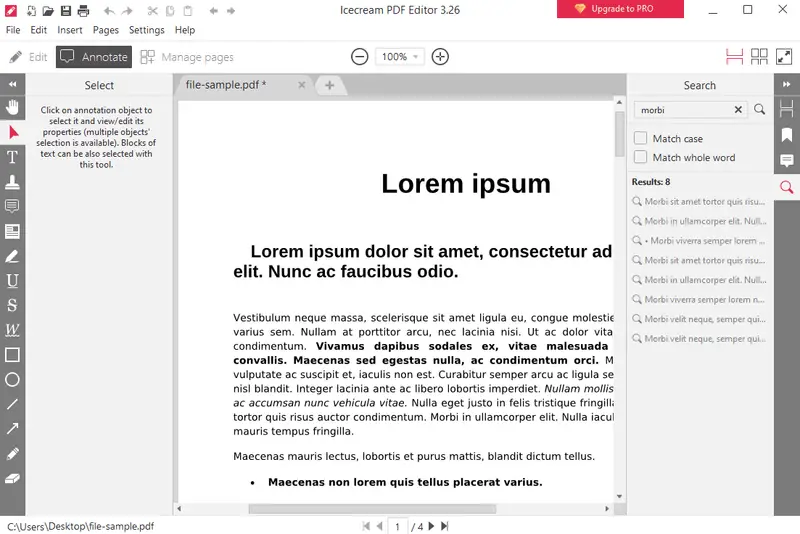Screen dimensions: 800x534
Task: Select the Add Note comment tool
Action: click(x=12, y=207)
